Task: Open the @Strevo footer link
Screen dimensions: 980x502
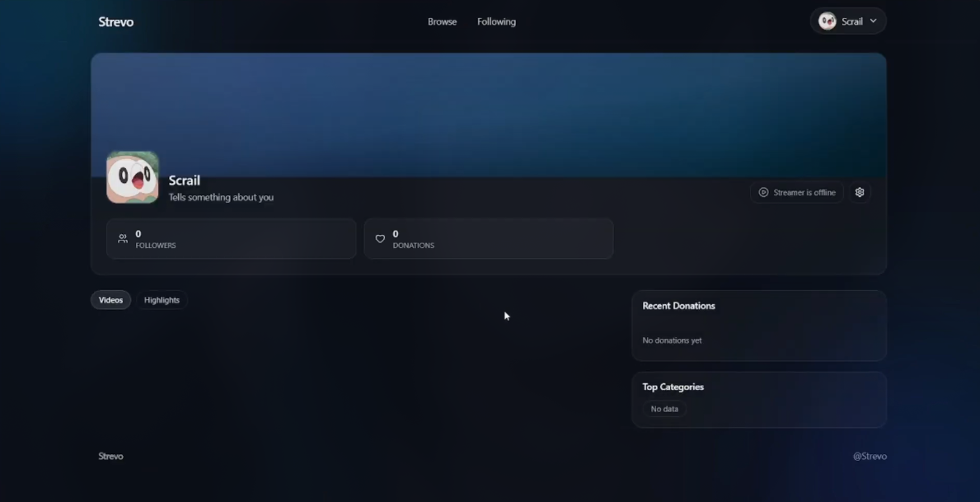Action: 870,456
